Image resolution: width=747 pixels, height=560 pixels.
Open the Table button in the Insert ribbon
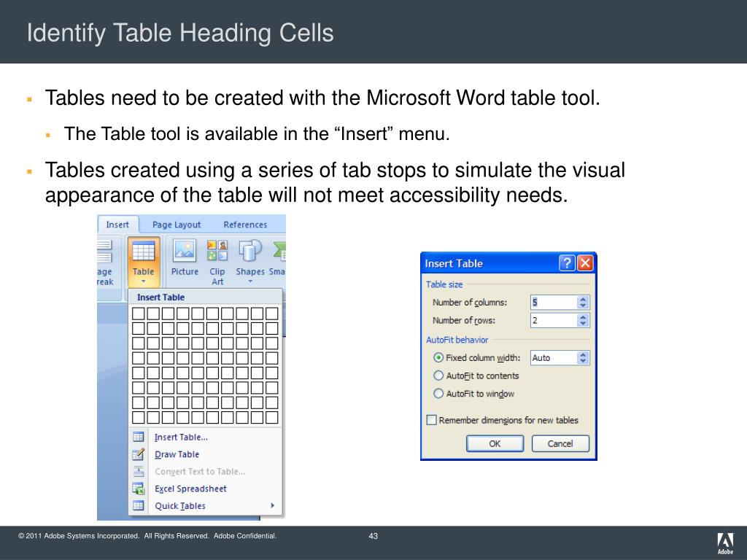[x=144, y=262]
